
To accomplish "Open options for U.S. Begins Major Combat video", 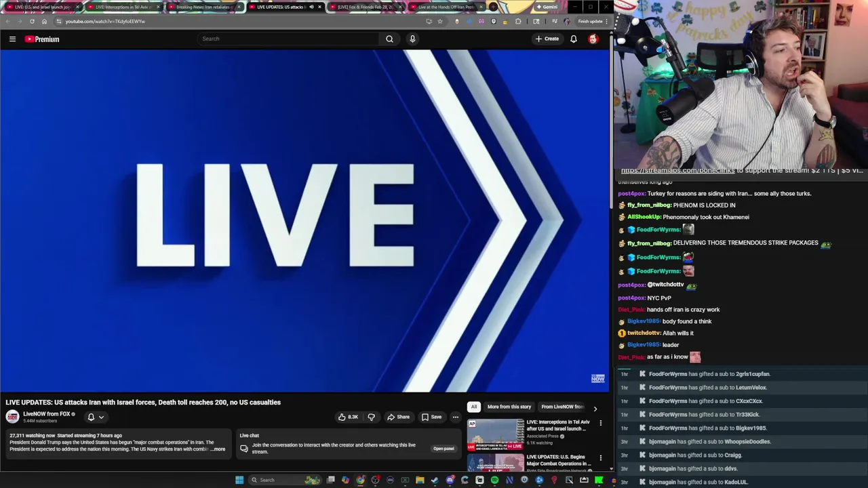I will 600,458.
